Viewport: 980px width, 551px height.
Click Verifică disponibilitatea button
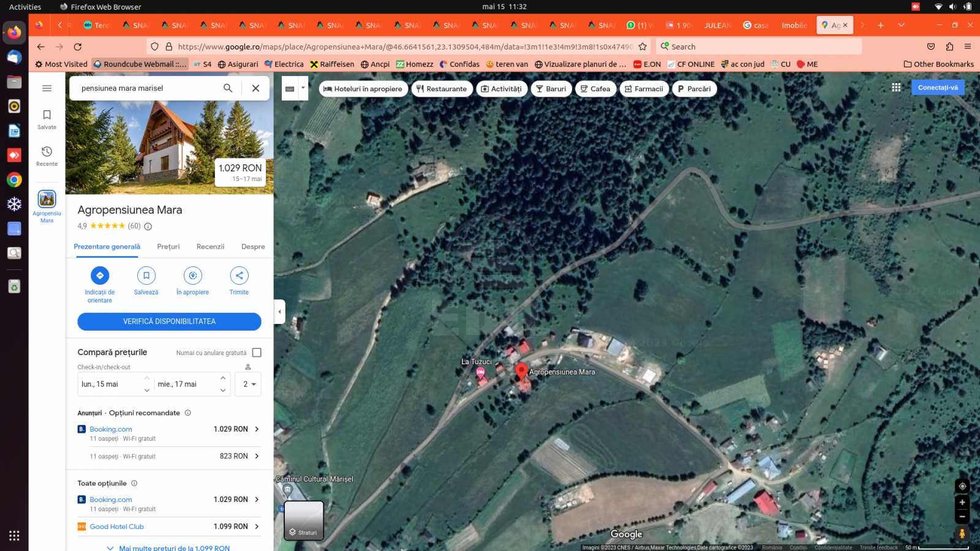(x=169, y=321)
